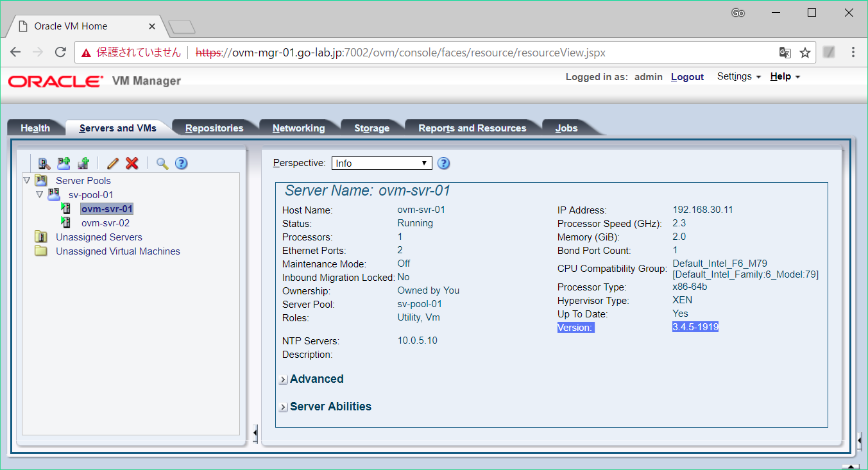The width and height of the screenshot is (868, 470).
Task: Click the Server Pools folder icon
Action: pyautogui.click(x=41, y=181)
